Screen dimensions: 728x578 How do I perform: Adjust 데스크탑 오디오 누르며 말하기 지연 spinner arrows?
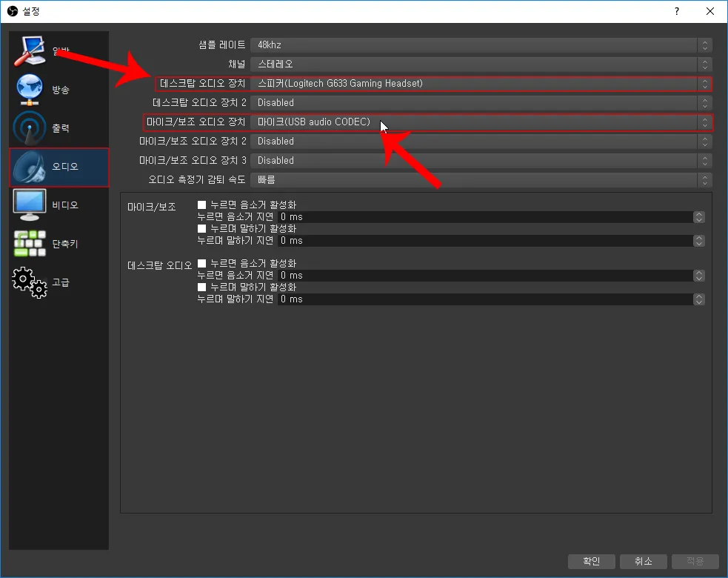[x=699, y=299]
